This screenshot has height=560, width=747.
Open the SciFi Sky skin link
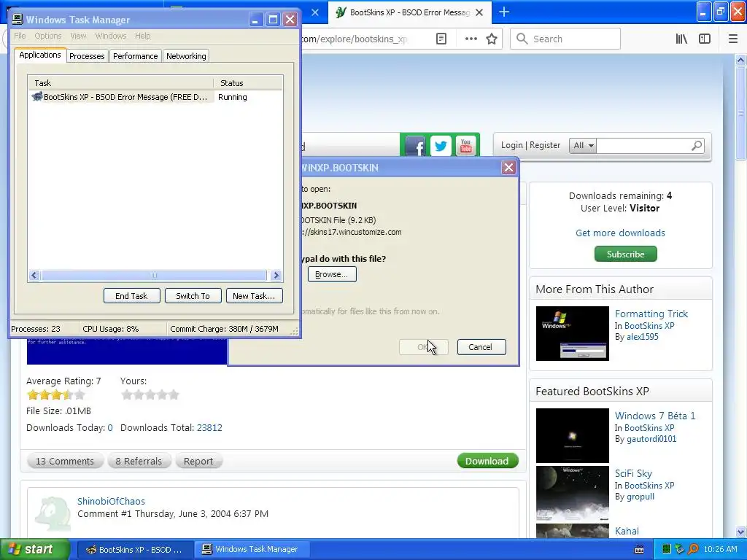pyautogui.click(x=633, y=473)
